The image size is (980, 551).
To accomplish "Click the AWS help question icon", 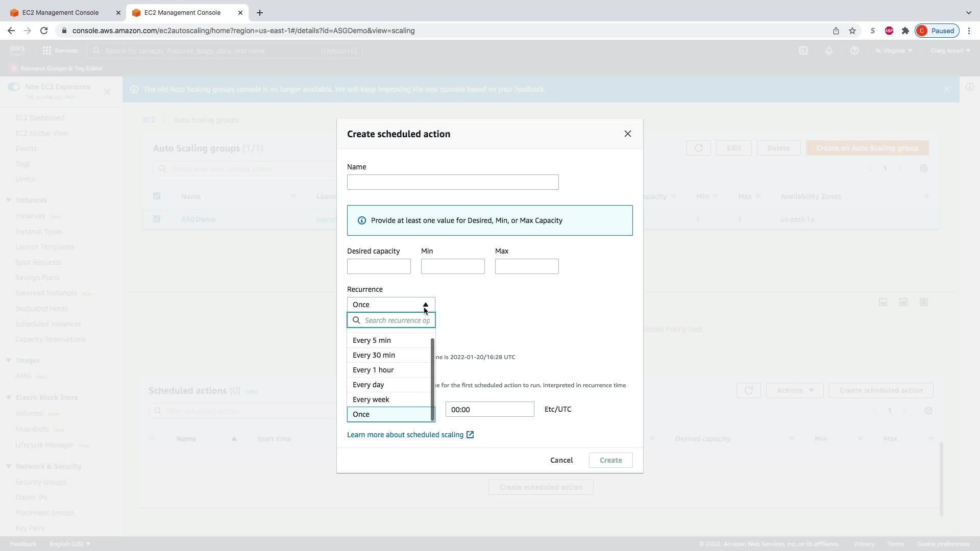I will (x=854, y=51).
